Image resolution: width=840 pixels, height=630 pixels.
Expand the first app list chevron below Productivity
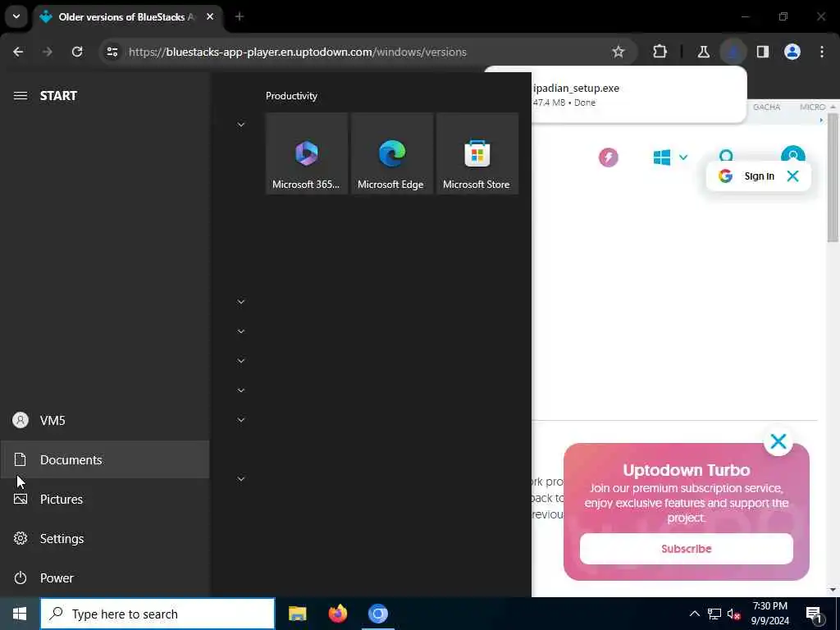(241, 125)
